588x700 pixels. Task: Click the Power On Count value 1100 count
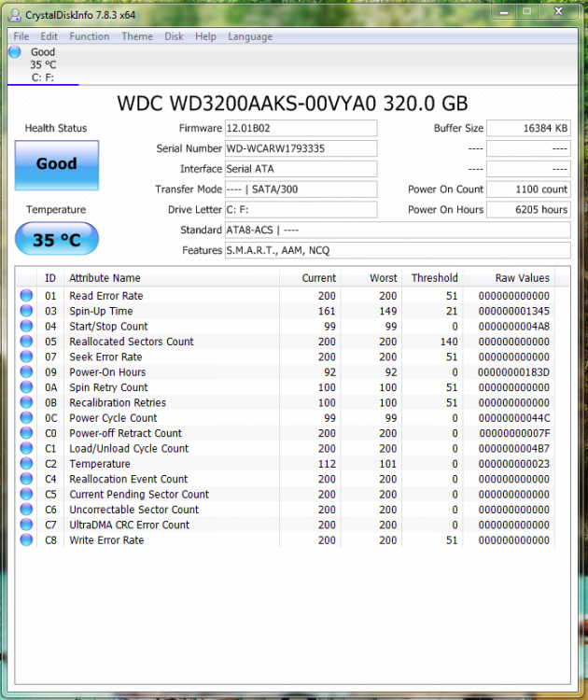[528, 189]
